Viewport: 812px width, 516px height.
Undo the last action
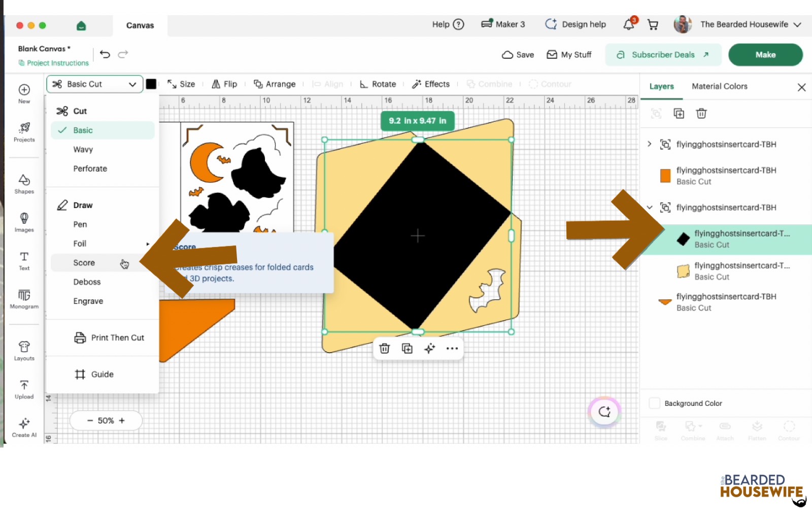(105, 54)
